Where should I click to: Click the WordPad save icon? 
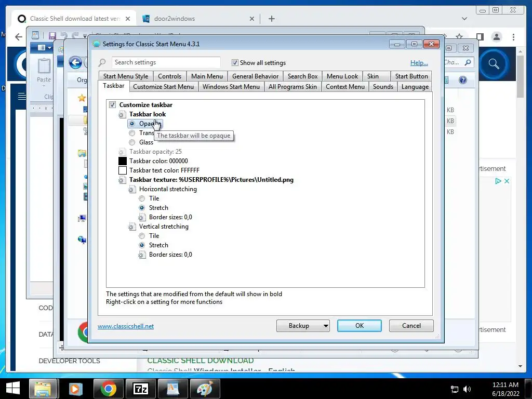[52, 36]
